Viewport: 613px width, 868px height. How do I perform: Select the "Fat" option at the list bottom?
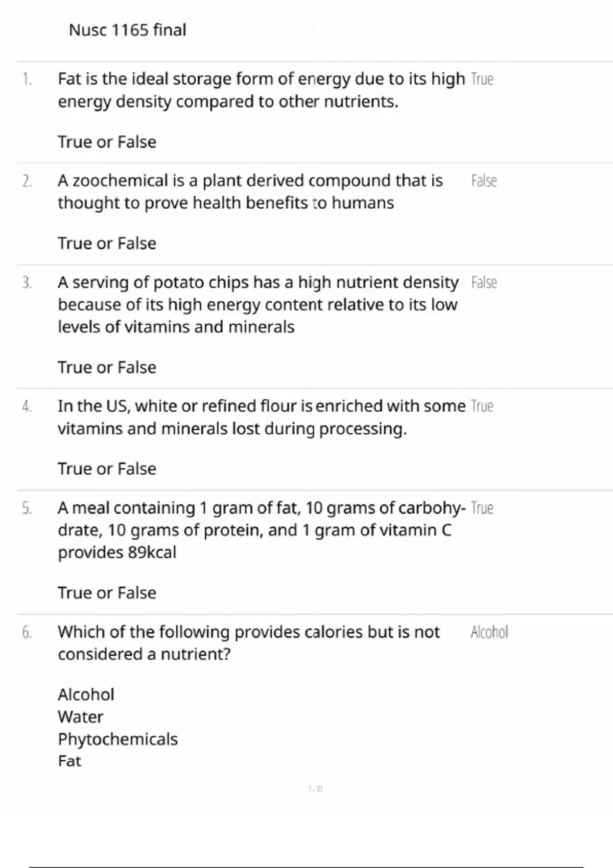click(x=69, y=761)
